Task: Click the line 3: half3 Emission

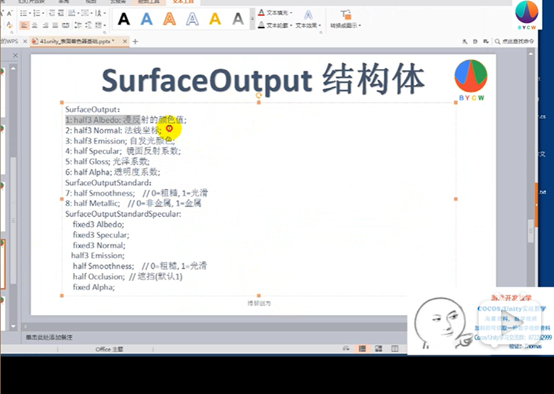Action: coord(120,141)
